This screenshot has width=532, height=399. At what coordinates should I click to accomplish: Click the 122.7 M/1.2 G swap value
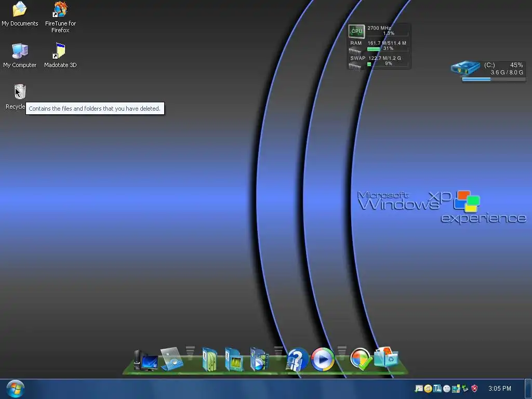384,58
